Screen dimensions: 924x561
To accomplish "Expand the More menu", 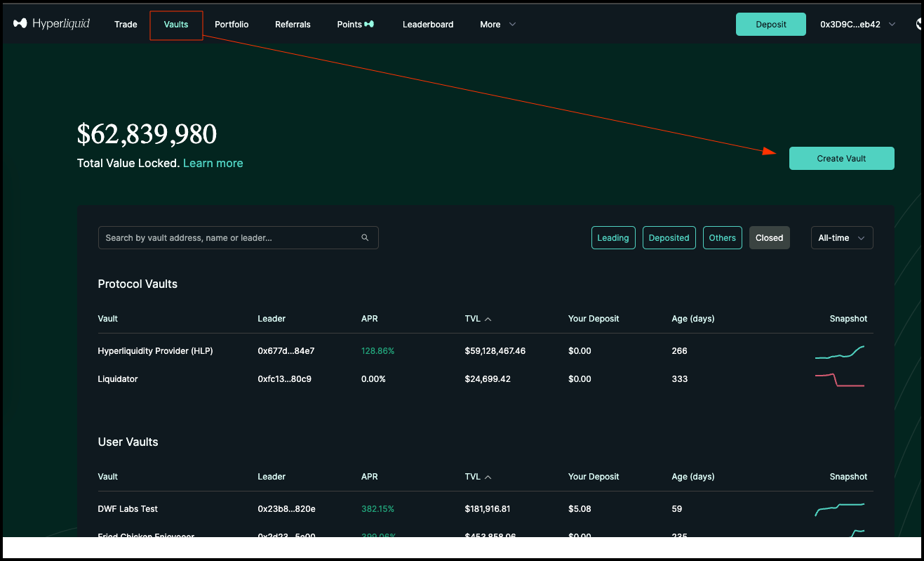I will [x=497, y=25].
